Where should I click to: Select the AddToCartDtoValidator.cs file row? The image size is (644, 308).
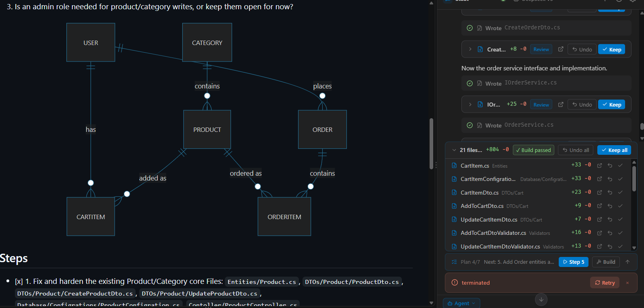[x=538, y=233]
